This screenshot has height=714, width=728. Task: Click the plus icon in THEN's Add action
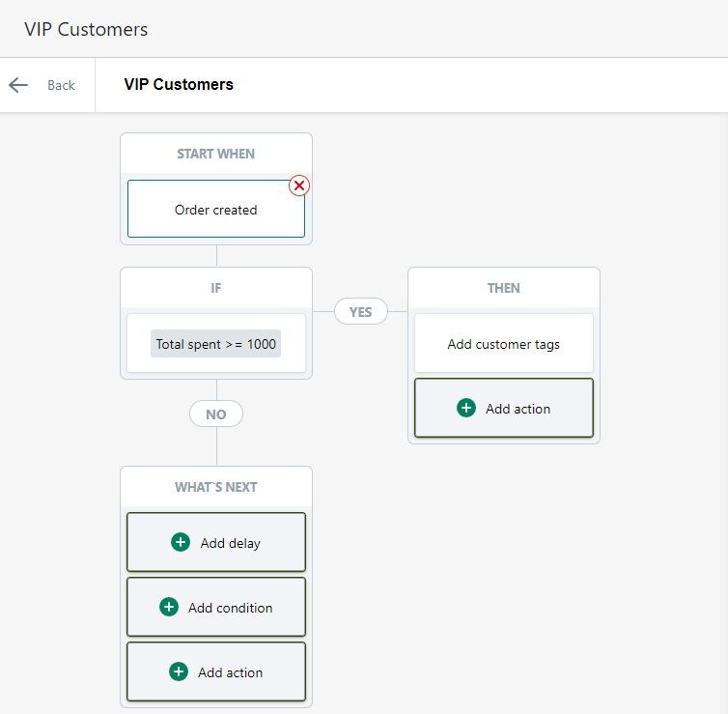466,408
